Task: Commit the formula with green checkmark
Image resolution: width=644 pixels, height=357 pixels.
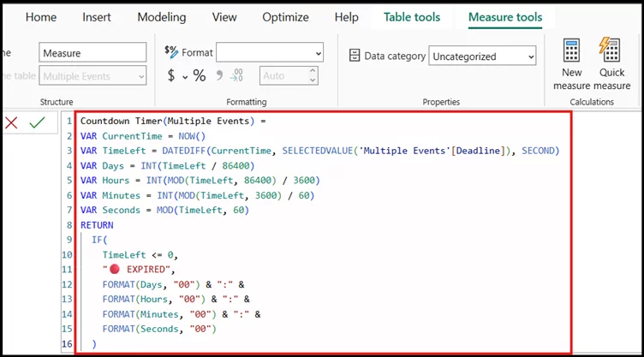Action: [x=37, y=122]
